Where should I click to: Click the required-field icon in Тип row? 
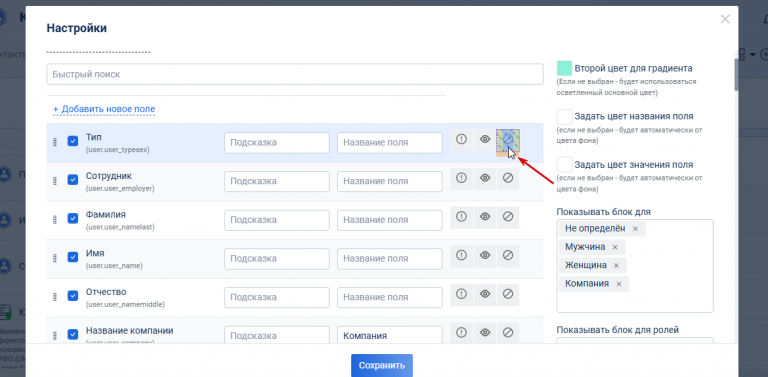[x=461, y=140]
